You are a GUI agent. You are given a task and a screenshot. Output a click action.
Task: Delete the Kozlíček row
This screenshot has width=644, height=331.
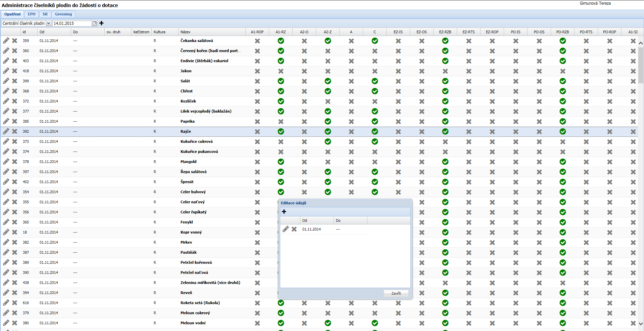[15, 101]
